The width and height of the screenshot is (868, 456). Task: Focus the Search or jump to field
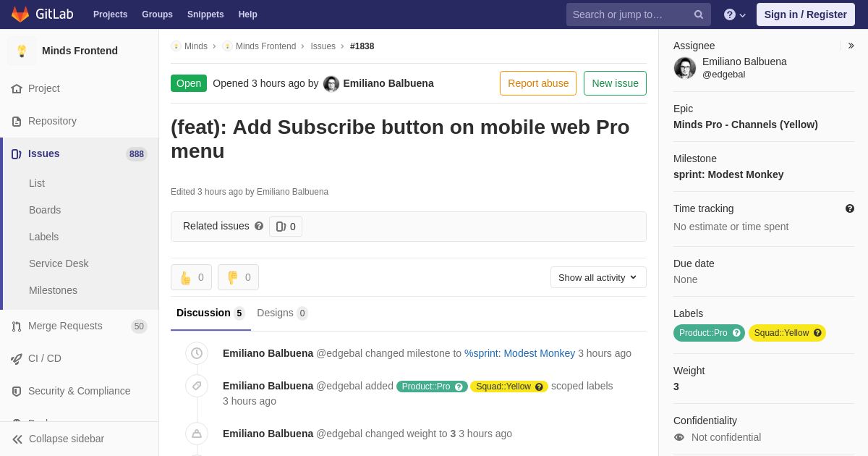point(639,14)
